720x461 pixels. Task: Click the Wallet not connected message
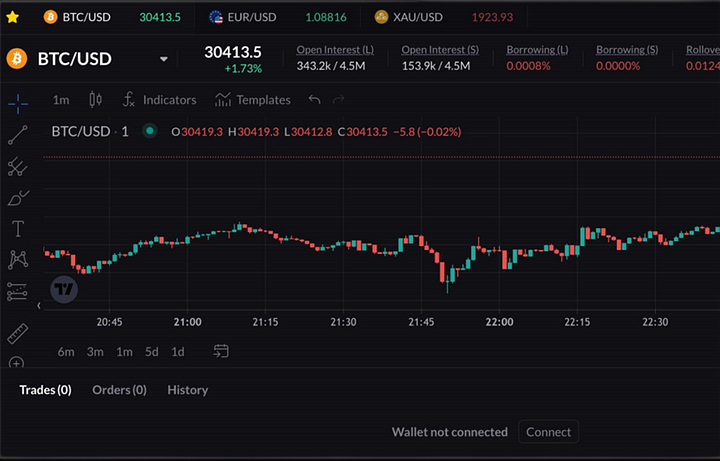click(450, 432)
